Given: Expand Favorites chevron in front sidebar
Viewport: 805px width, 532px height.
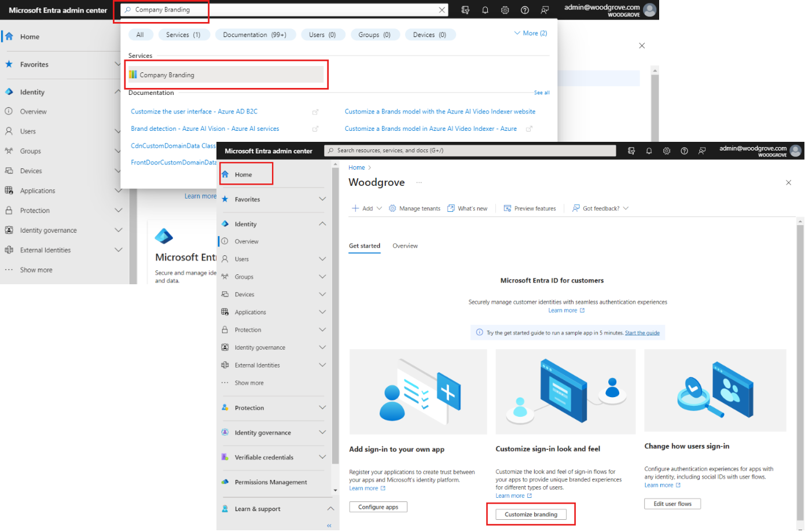Looking at the screenshot, I should pos(322,199).
